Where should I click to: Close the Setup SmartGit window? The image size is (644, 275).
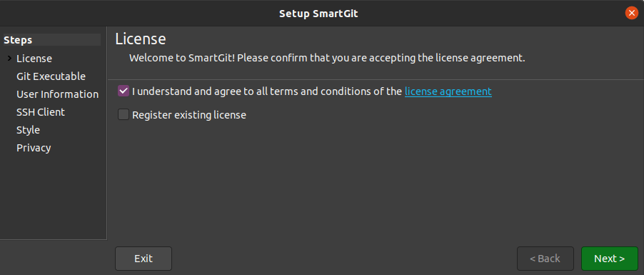[x=631, y=13]
